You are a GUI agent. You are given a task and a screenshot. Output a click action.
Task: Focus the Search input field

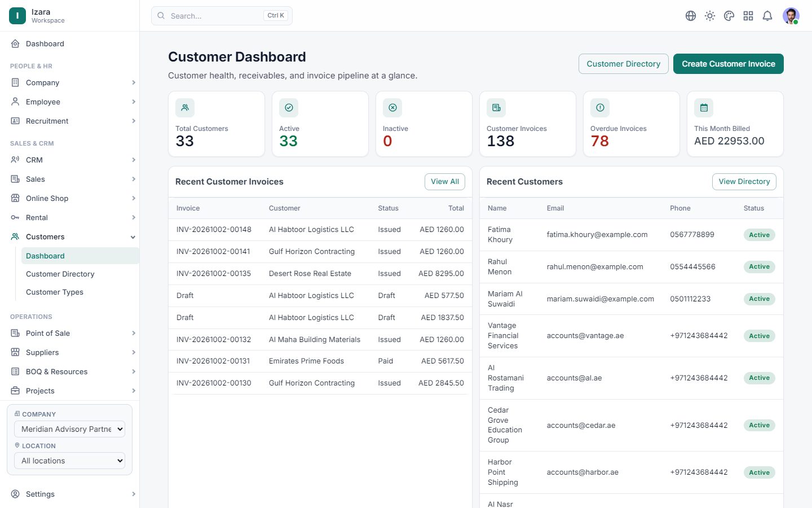point(222,16)
